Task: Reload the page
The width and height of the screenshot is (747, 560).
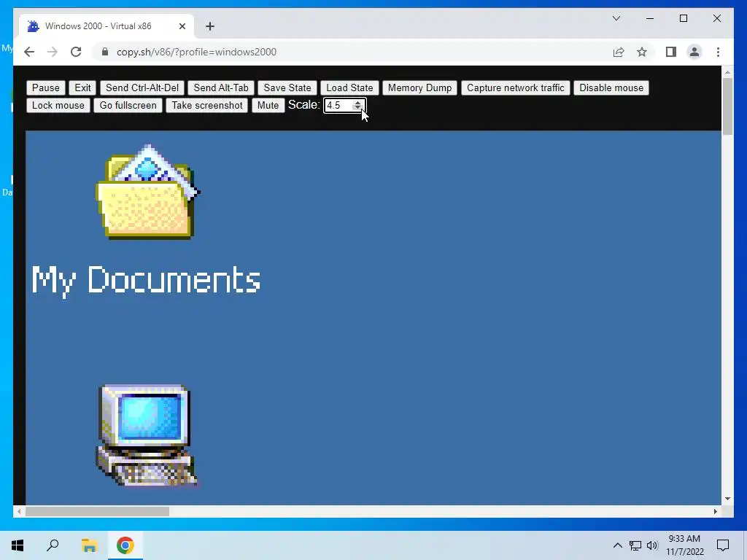Action: (76, 52)
